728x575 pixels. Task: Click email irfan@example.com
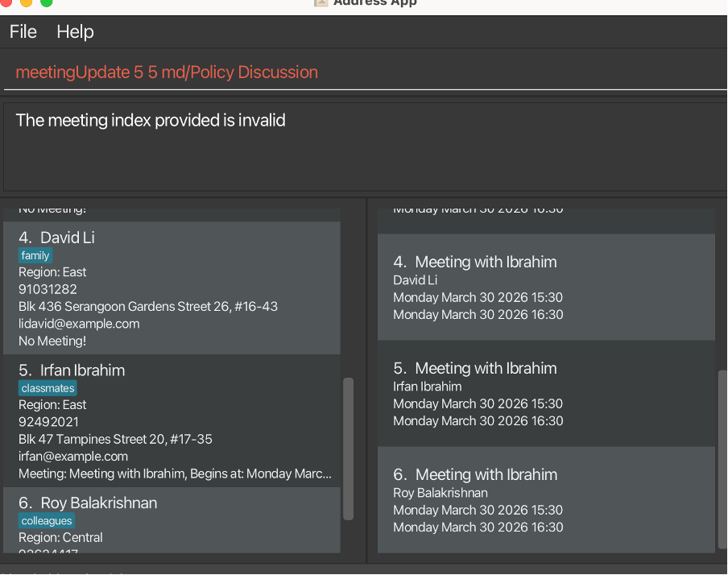coord(73,457)
